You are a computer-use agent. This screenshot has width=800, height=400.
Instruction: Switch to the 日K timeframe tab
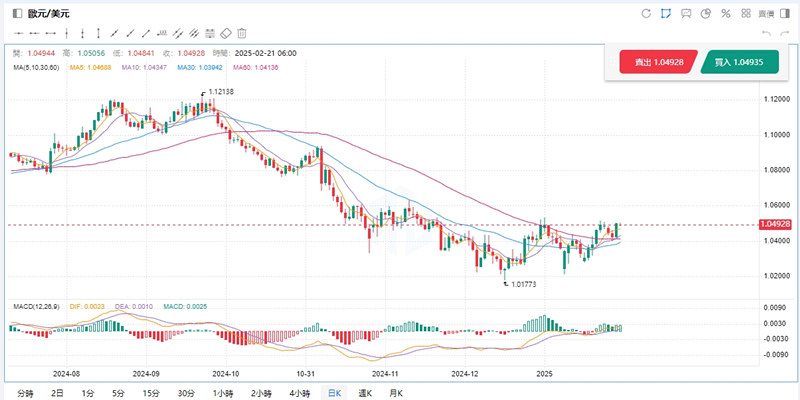(333, 392)
